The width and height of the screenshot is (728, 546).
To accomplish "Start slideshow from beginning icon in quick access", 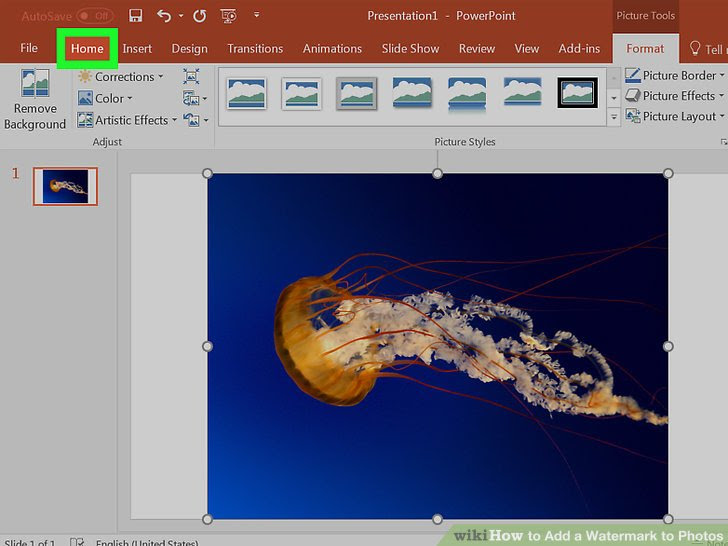I will (x=228, y=16).
